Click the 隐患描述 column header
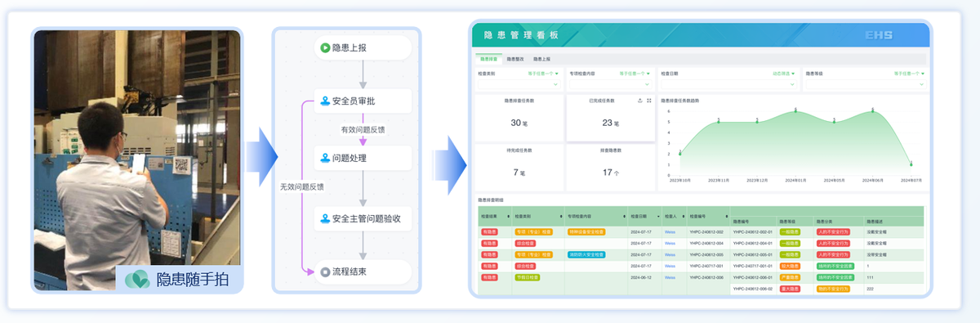The width and height of the screenshot is (980, 323). click(x=875, y=222)
